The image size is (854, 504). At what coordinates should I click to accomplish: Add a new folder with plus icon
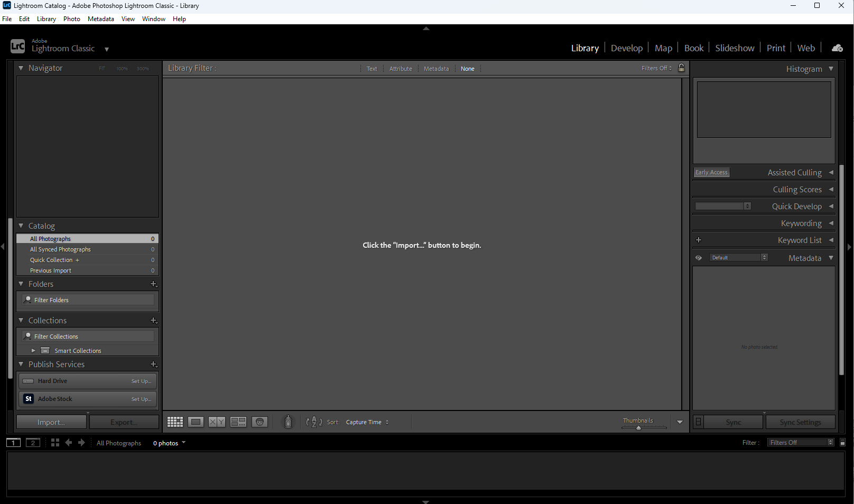tap(154, 284)
